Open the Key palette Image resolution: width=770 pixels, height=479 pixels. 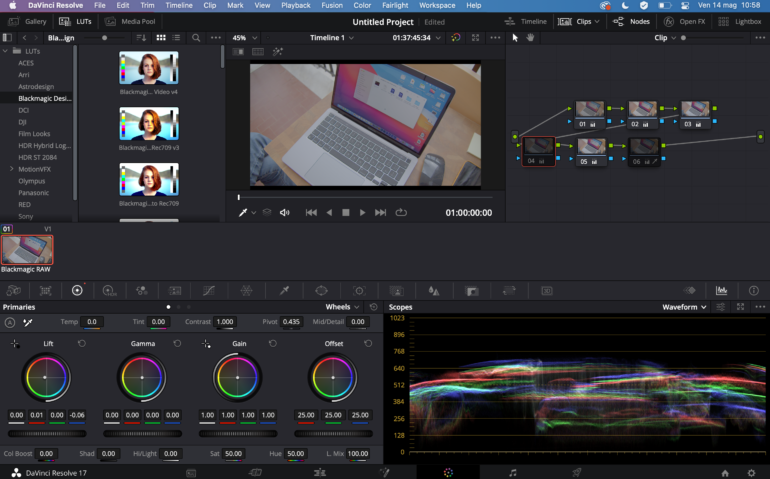point(472,291)
